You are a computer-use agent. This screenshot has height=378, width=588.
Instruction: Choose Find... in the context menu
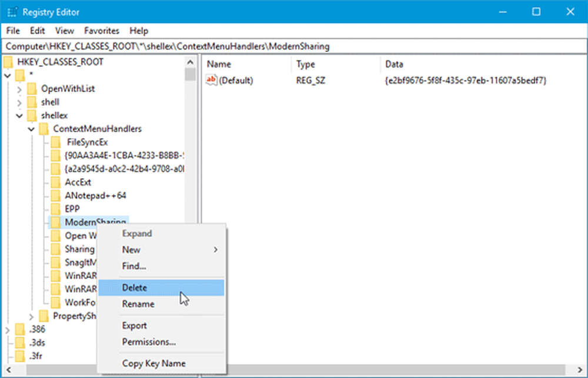click(x=161, y=266)
